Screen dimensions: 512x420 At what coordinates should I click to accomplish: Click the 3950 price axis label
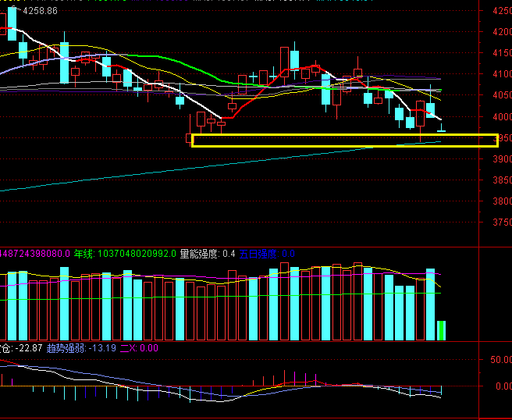503,138
